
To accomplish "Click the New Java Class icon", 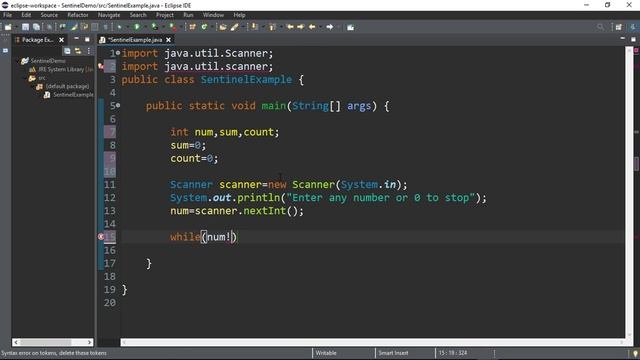I will pyautogui.click(x=204, y=27).
